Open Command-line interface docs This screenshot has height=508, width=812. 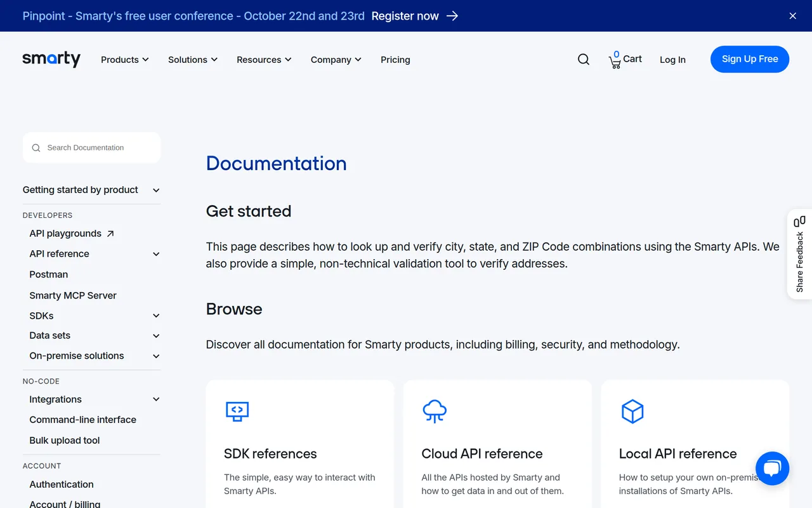click(83, 420)
